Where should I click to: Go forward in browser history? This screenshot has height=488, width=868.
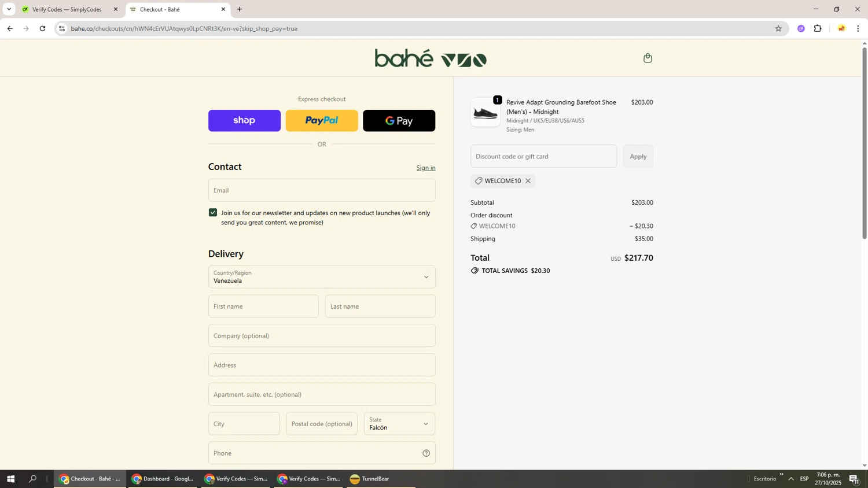tap(26, 28)
